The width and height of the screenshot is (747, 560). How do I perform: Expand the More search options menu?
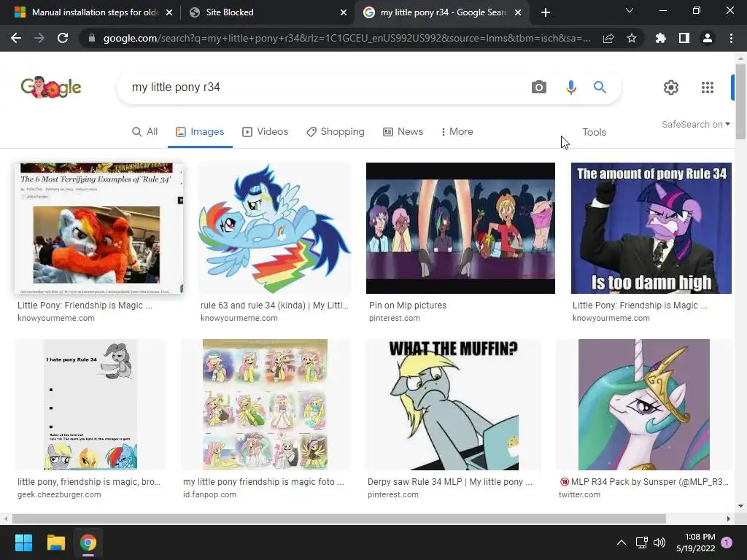click(x=457, y=131)
